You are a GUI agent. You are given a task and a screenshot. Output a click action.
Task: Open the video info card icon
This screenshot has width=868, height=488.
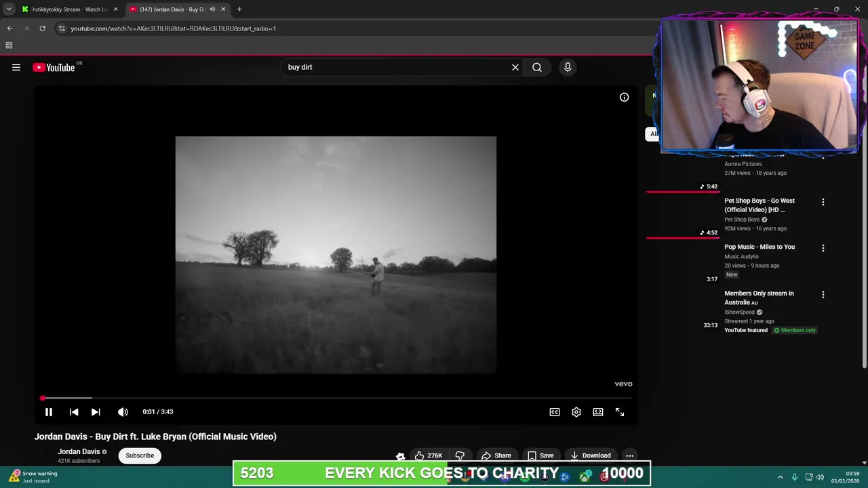click(624, 97)
